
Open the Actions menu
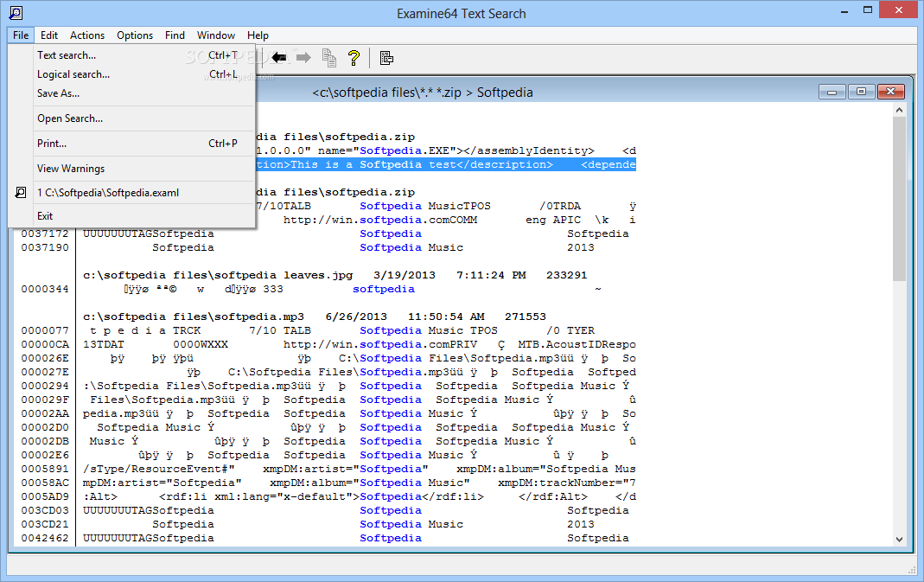[87, 35]
